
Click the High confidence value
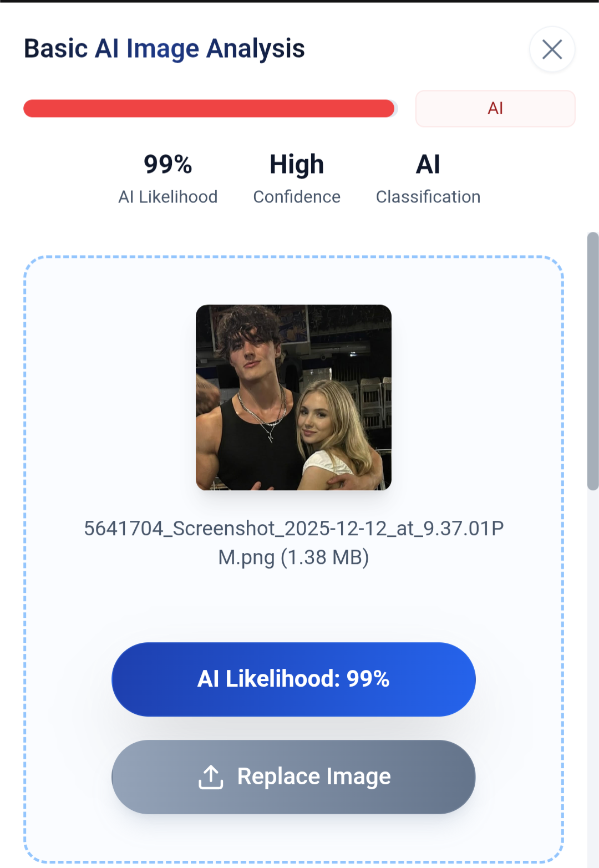click(296, 165)
